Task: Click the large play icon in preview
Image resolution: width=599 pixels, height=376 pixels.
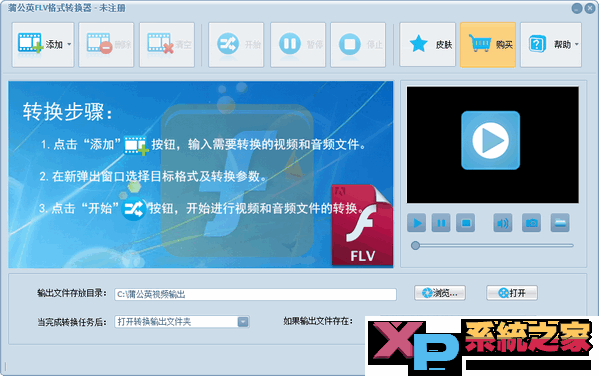Action: [x=491, y=140]
